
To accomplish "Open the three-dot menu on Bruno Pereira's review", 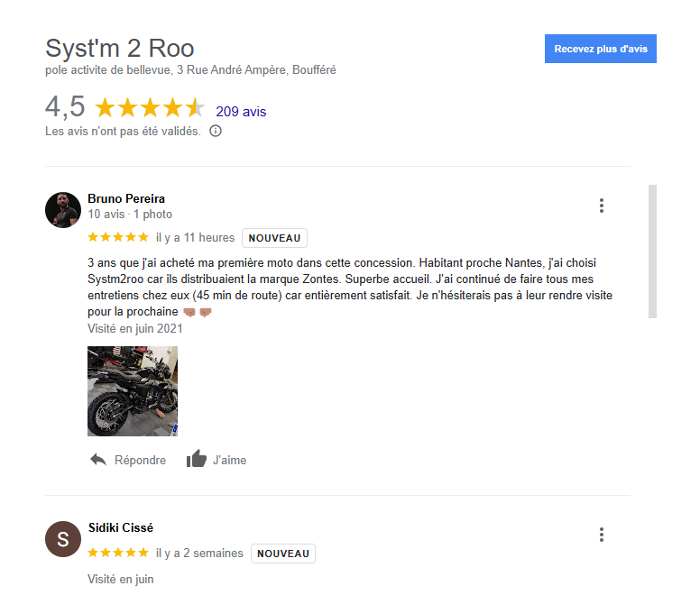I will coord(602,206).
